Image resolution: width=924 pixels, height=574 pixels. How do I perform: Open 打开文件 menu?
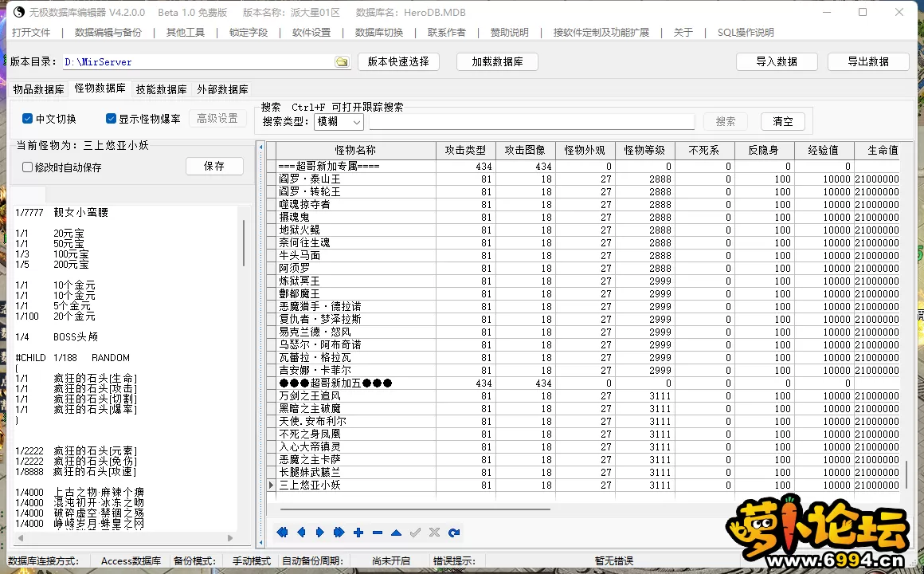point(31,33)
